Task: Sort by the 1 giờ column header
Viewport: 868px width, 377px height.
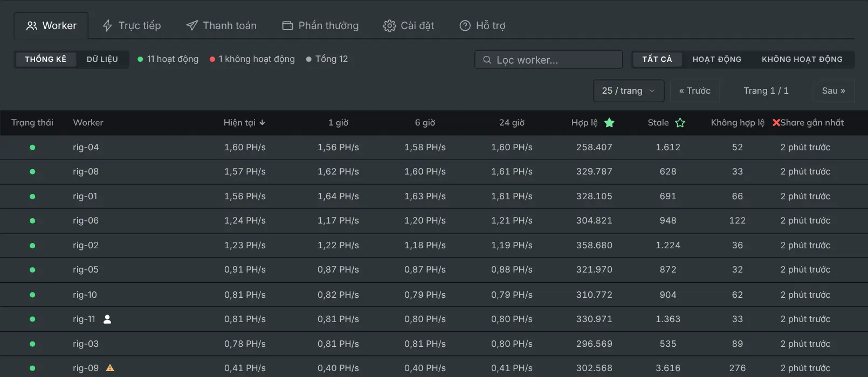Action: pyautogui.click(x=338, y=123)
